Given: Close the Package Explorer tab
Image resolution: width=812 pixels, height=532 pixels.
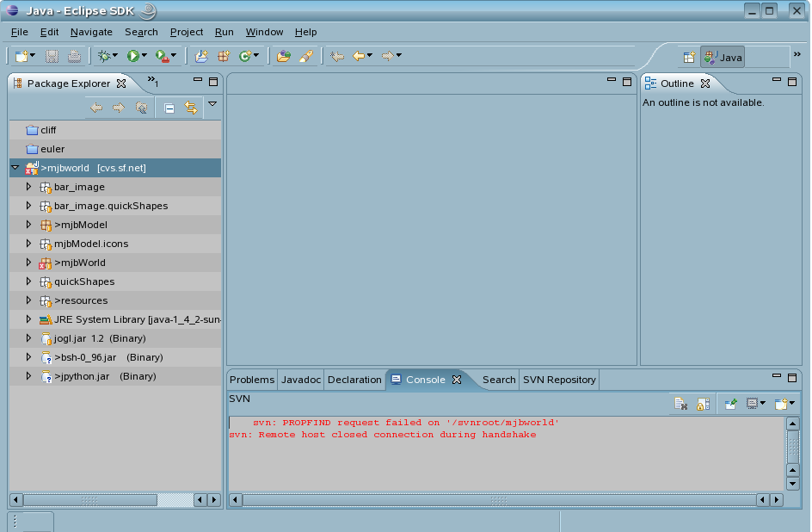Looking at the screenshot, I should coord(121,84).
